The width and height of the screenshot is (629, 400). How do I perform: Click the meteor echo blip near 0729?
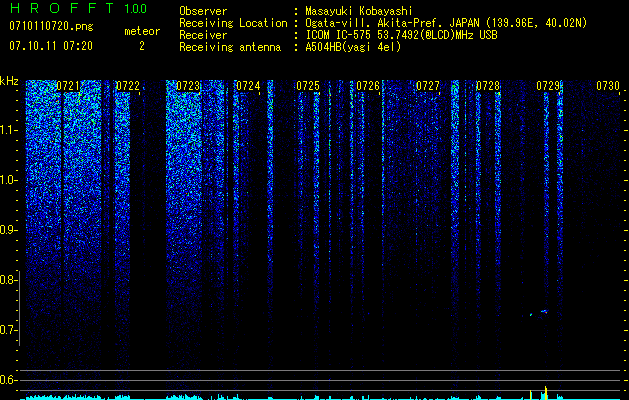coord(543,311)
